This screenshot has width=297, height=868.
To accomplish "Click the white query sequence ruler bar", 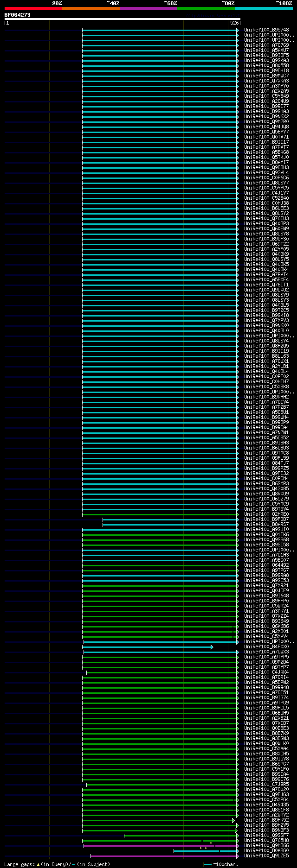I will click(x=123, y=19).
